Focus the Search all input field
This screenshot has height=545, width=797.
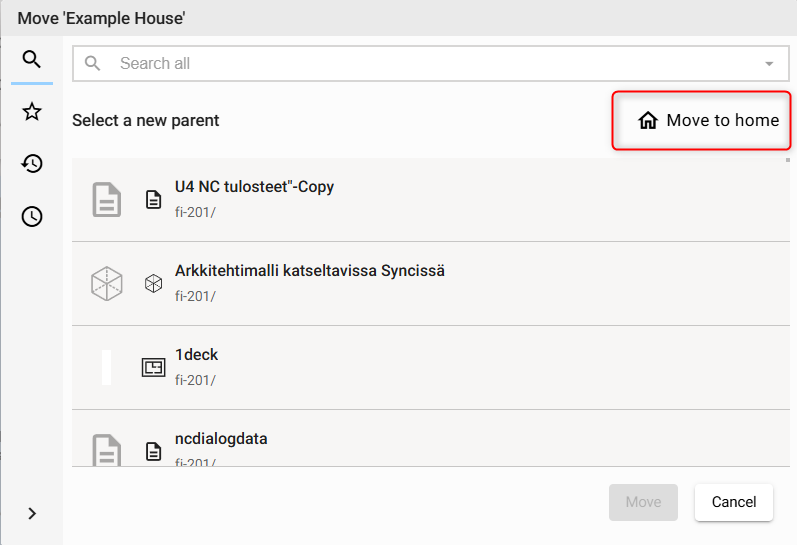click(430, 64)
